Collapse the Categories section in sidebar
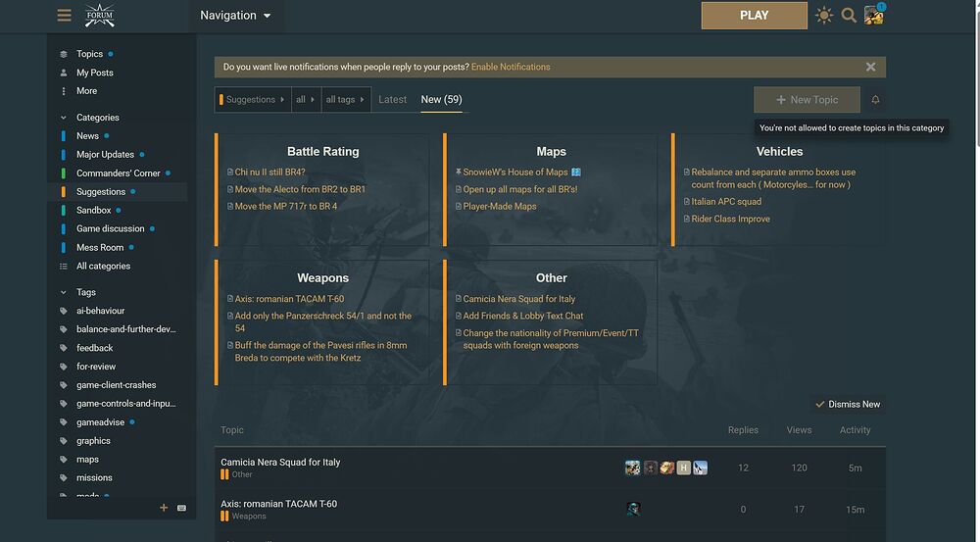This screenshot has height=542, width=980. coord(64,118)
